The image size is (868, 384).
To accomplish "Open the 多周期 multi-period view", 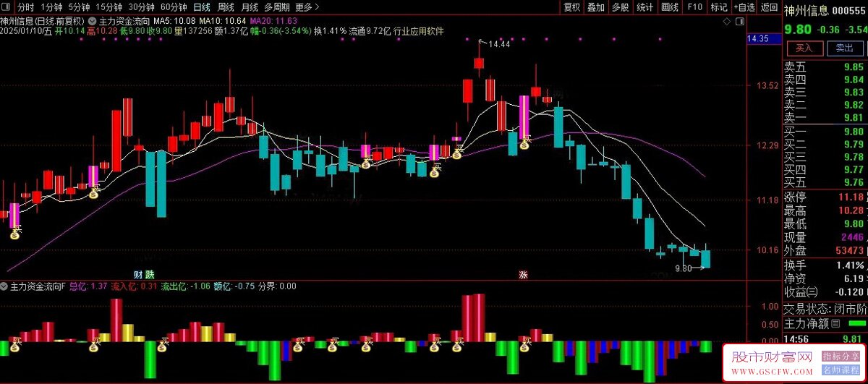I will coord(277,7).
